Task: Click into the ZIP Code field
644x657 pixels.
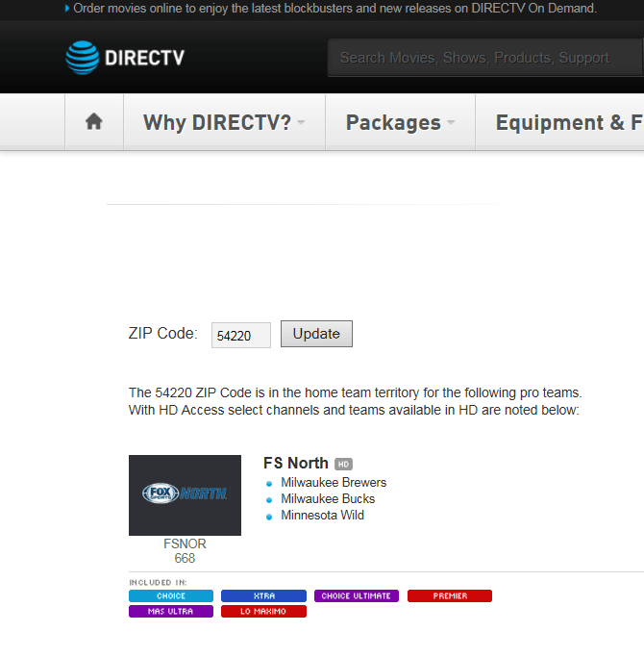Action: point(240,336)
